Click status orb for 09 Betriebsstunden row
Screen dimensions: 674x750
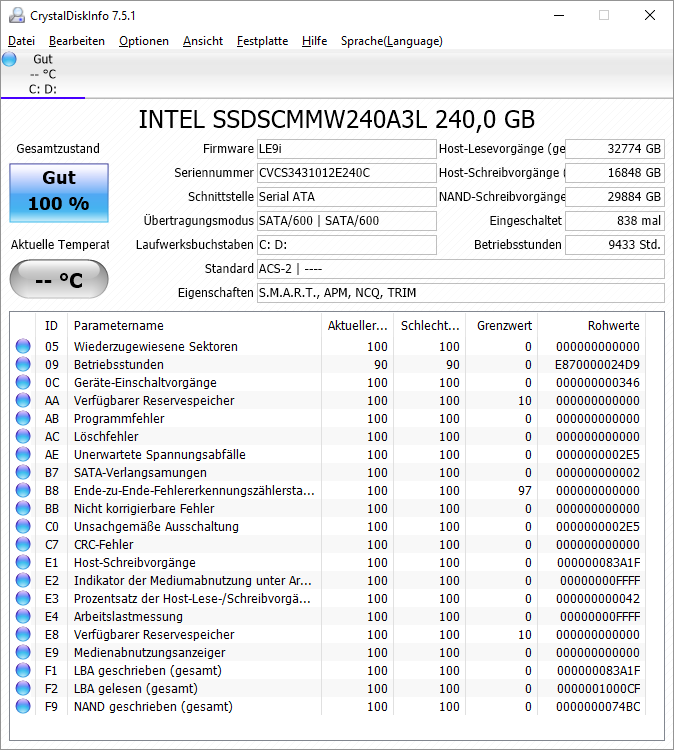pyautogui.click(x=23, y=364)
